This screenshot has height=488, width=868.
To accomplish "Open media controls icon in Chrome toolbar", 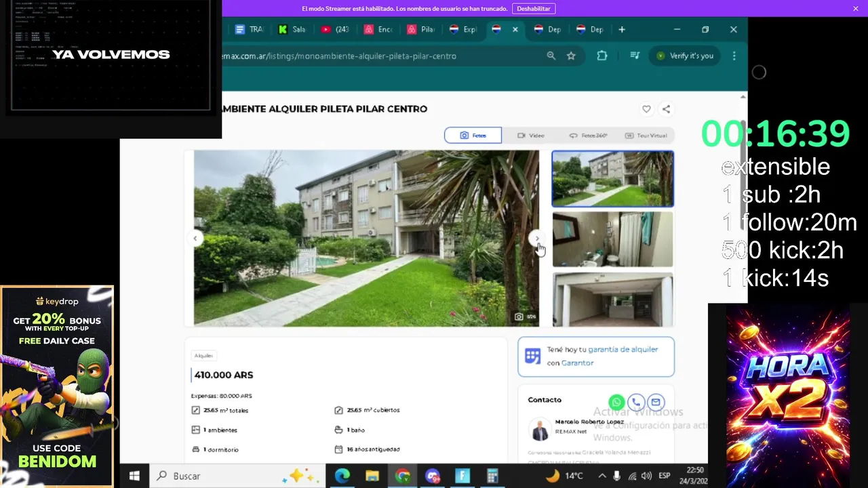I will click(635, 56).
